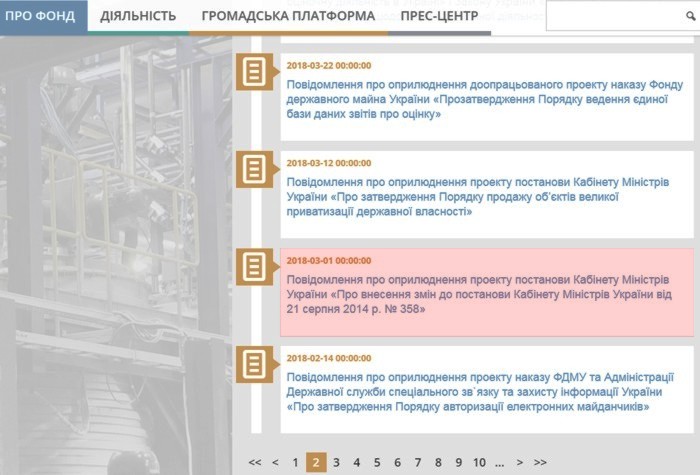Open notice about постанови № 358 changes

(x=479, y=294)
